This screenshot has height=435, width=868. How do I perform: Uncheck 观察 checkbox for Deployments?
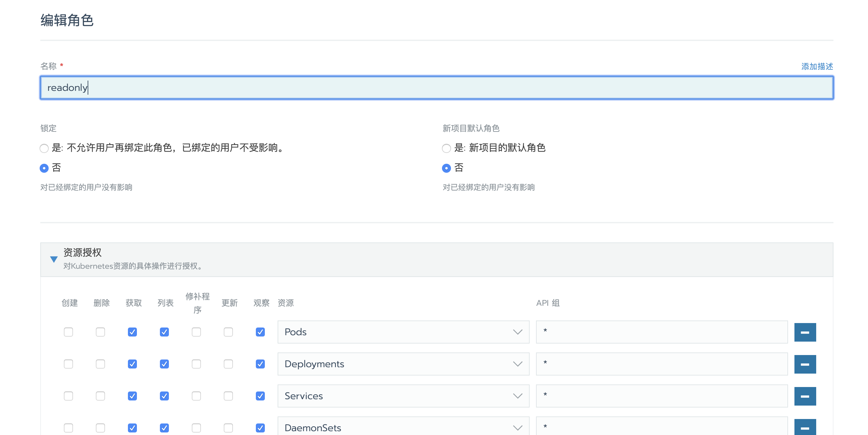pyautogui.click(x=260, y=364)
